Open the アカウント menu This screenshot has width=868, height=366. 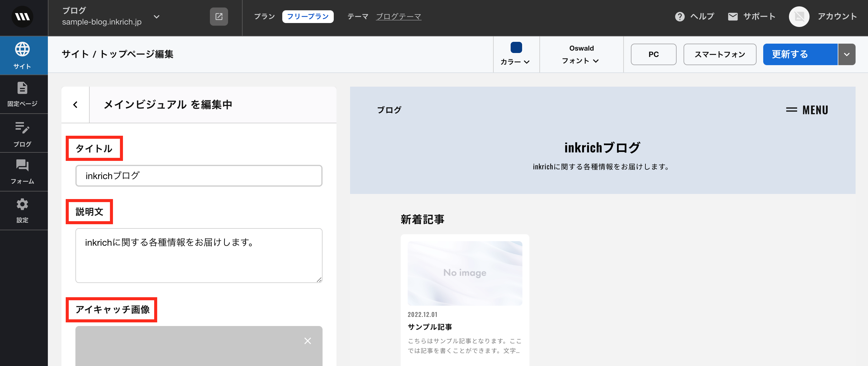[x=837, y=17]
